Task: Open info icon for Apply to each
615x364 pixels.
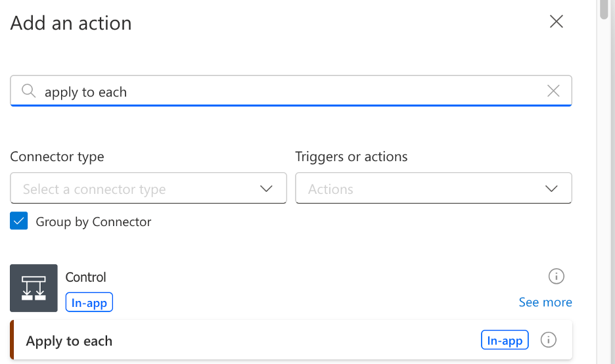Action: [x=549, y=340]
